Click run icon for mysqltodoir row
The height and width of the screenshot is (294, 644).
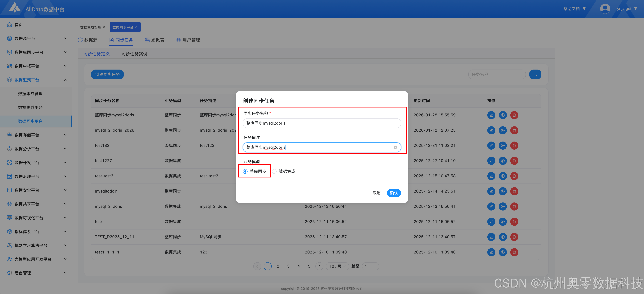pos(503,191)
